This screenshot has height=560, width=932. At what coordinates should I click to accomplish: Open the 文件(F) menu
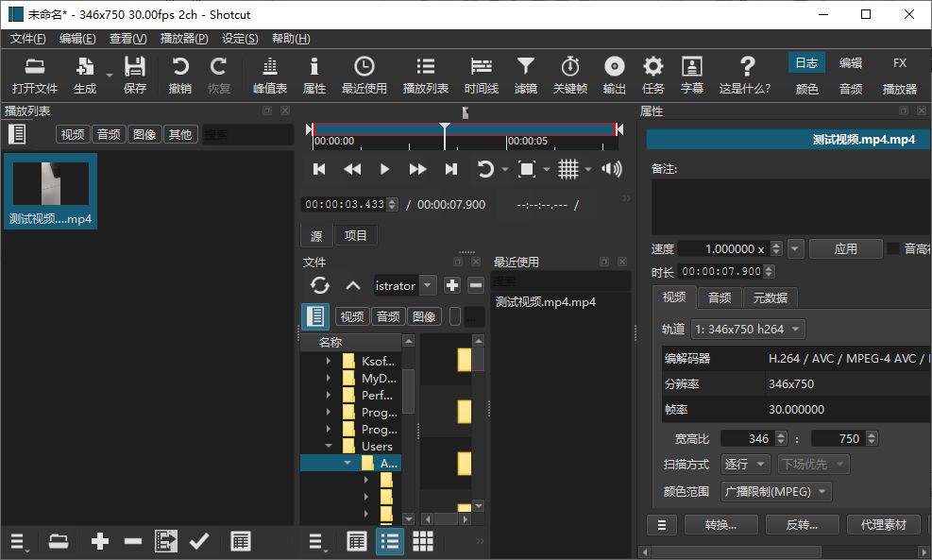[27, 39]
